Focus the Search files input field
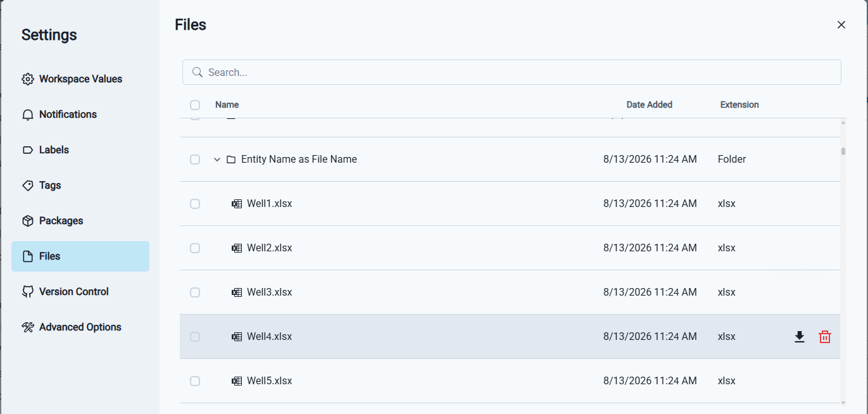Image resolution: width=868 pixels, height=414 pixels. tap(512, 72)
